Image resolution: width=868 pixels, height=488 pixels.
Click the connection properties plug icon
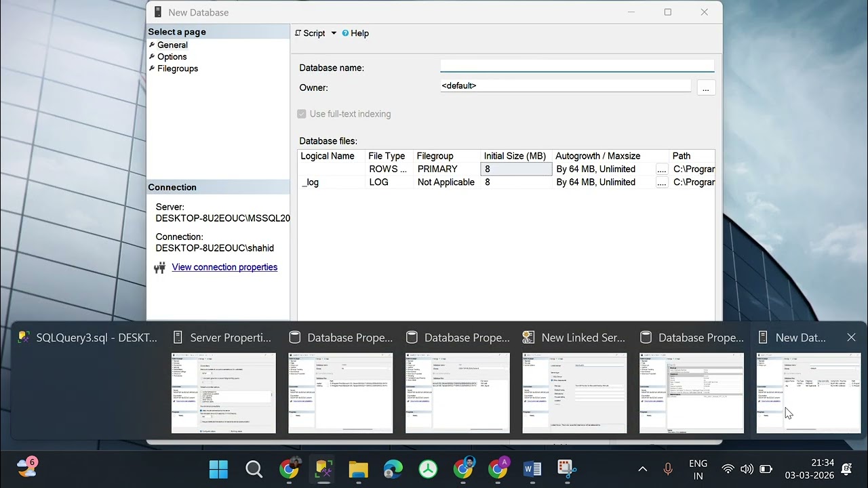160,268
